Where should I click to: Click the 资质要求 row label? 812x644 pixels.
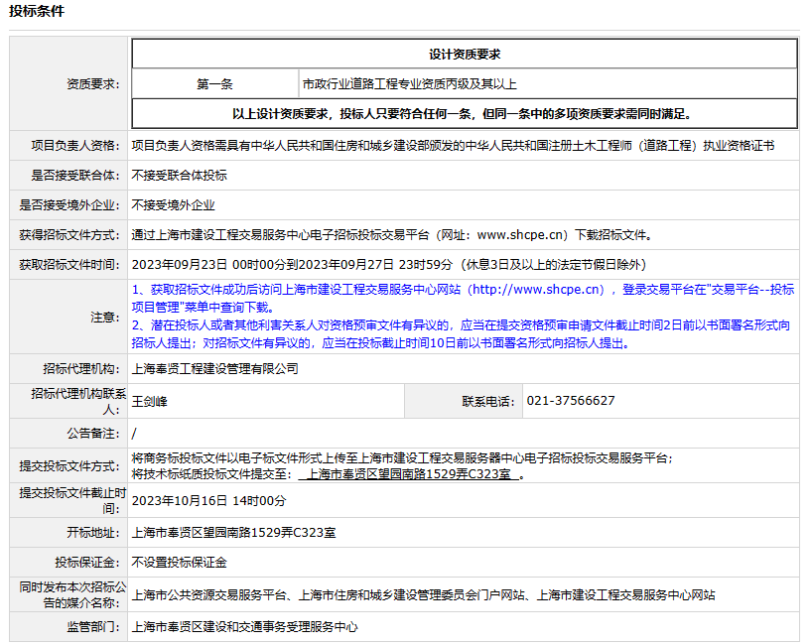point(93,84)
